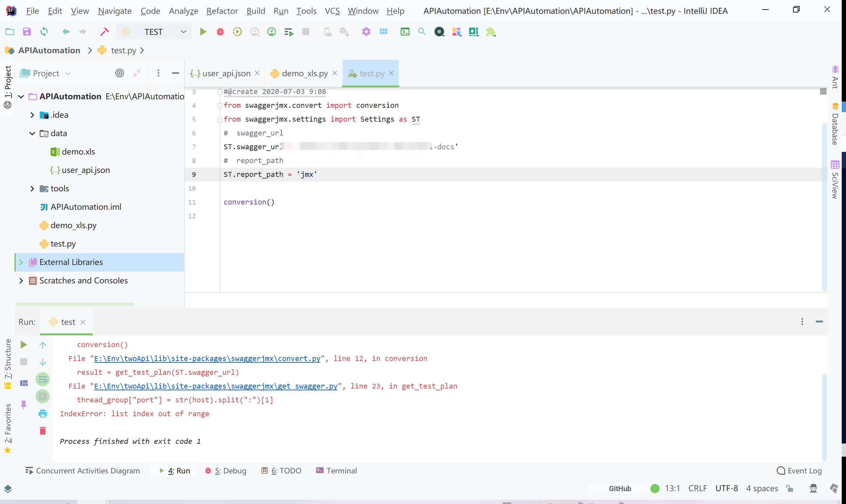Click the editor vertical scrollbar
This screenshot has width=846, height=504.
[824, 207]
